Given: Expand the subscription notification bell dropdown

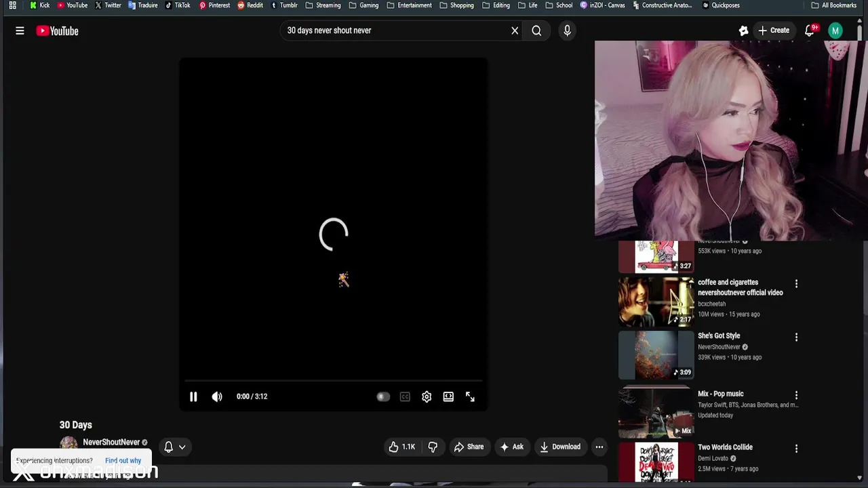Looking at the screenshot, I should coord(174,447).
